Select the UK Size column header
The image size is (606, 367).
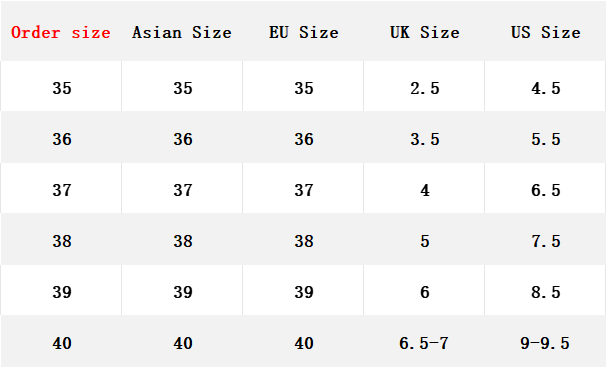coord(425,32)
